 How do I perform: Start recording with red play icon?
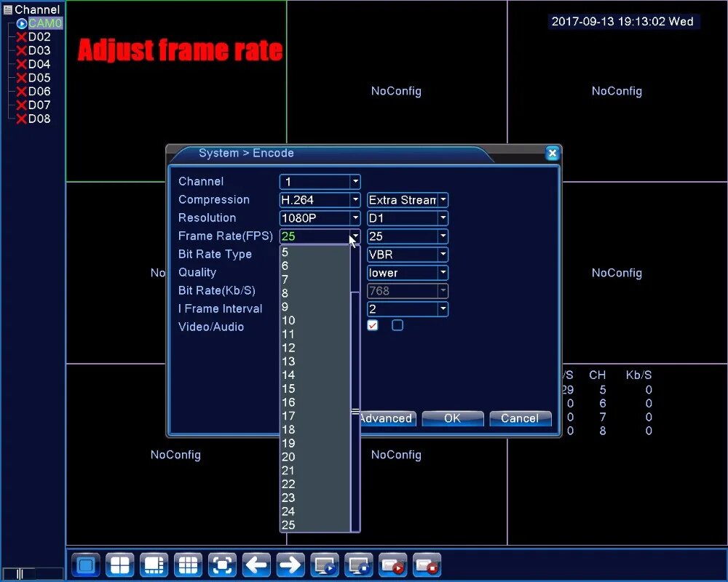pyautogui.click(x=393, y=565)
